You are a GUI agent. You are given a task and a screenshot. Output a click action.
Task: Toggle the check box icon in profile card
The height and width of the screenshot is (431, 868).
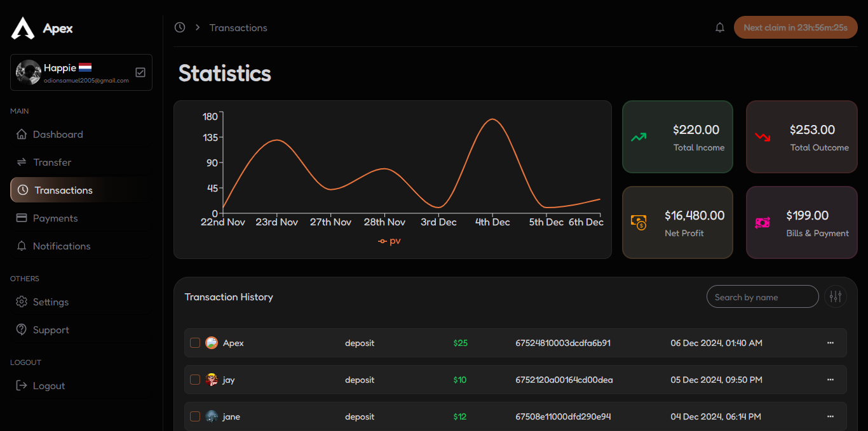pyautogui.click(x=140, y=72)
